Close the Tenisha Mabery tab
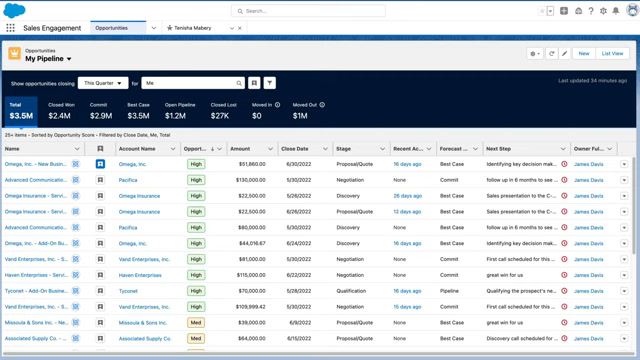640x360 pixels. click(x=240, y=28)
